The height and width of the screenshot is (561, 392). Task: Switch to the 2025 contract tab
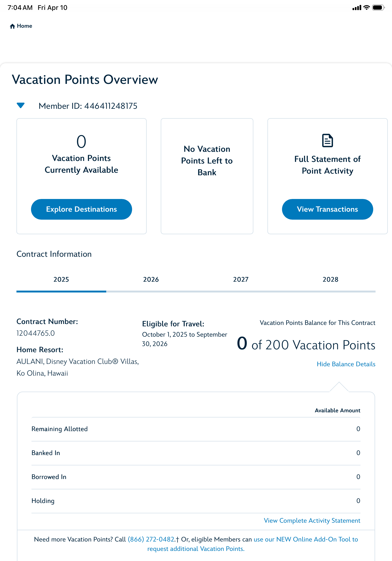(61, 279)
